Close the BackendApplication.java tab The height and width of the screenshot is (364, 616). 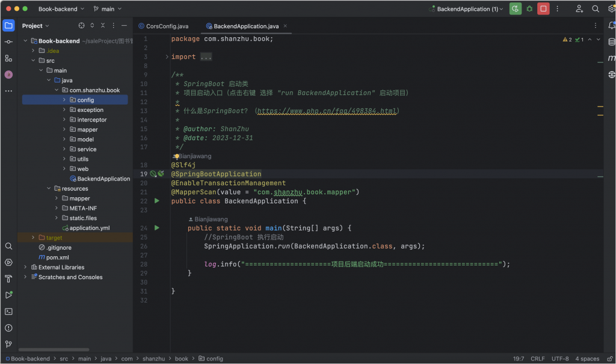285,26
